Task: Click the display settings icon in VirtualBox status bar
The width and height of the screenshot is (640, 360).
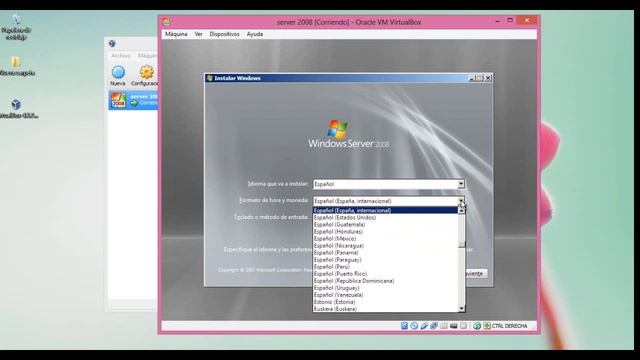Action: tap(453, 326)
